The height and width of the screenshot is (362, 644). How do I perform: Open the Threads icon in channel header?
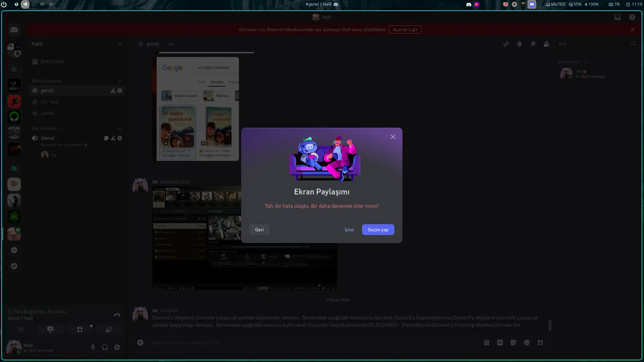tap(506, 44)
